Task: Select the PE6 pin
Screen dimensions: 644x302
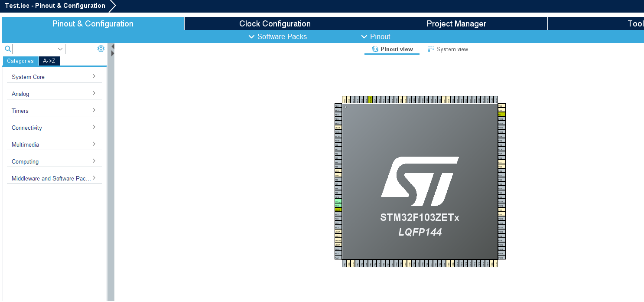Action: (338, 123)
